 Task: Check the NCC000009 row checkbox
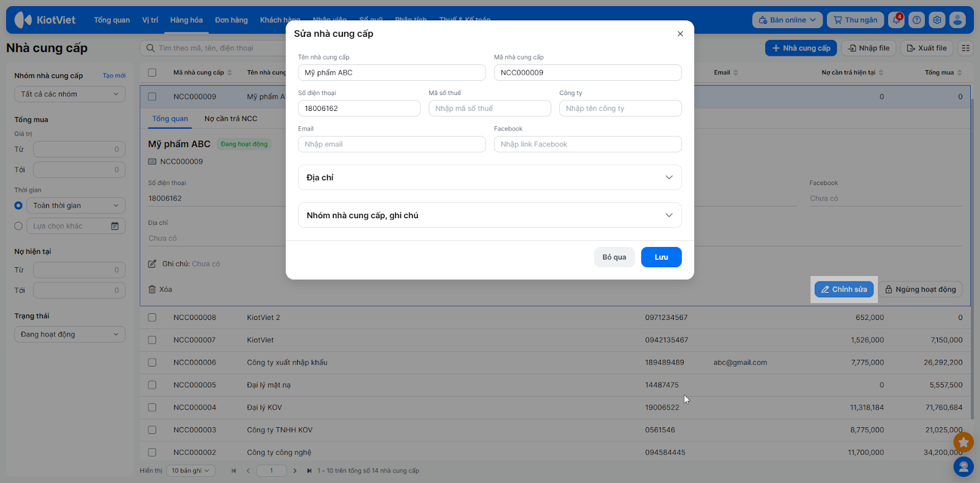click(x=152, y=97)
